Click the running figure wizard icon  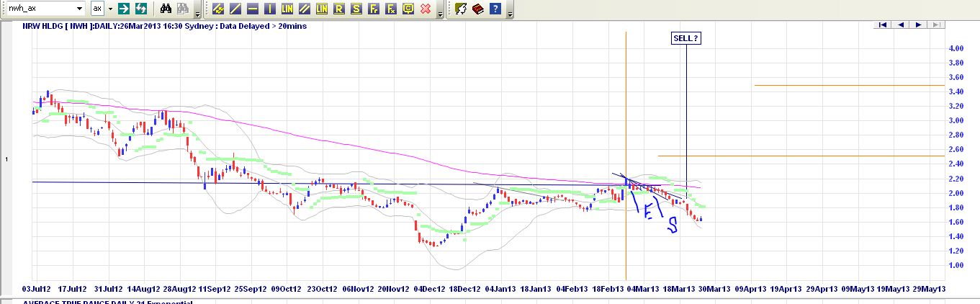[x=460, y=9]
